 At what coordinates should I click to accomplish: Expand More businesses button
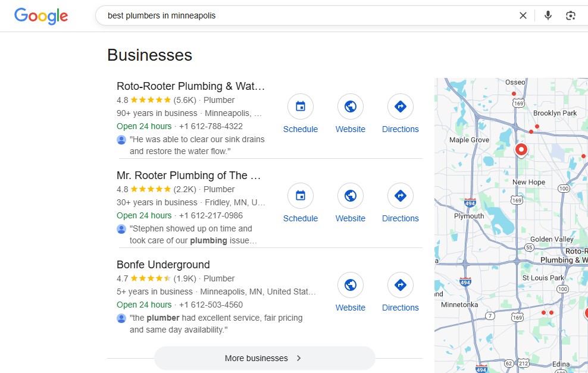(x=264, y=358)
